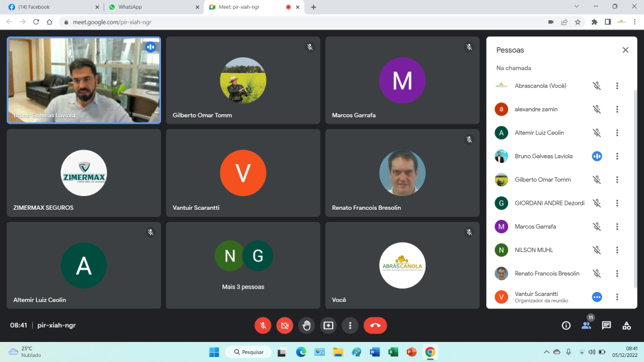Open more options in call controls
This screenshot has width=644, height=362.
(350, 325)
